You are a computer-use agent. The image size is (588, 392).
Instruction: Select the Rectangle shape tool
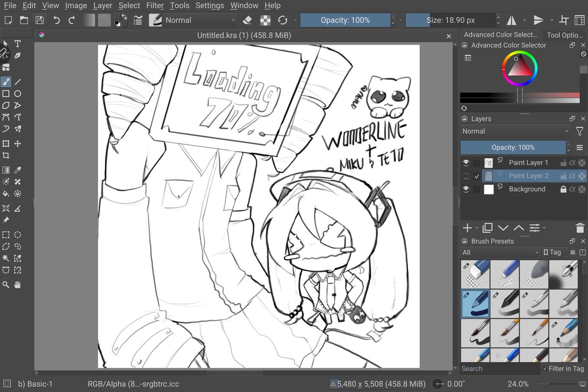(6, 94)
